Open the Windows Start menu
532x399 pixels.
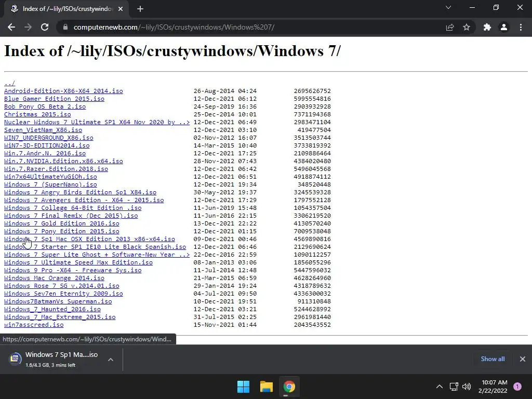point(243,387)
